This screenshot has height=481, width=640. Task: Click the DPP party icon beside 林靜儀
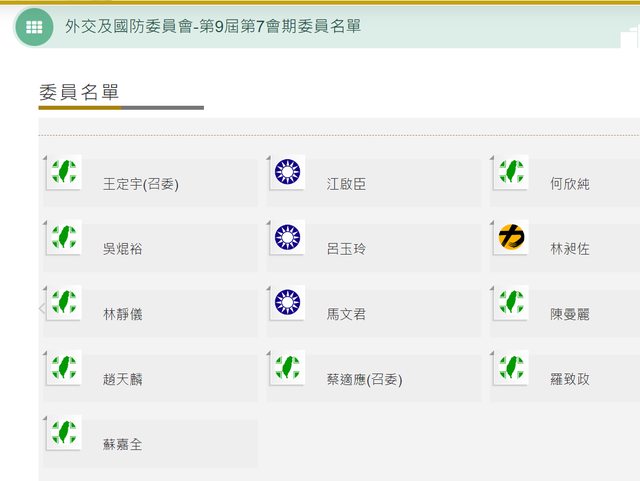[64, 302]
